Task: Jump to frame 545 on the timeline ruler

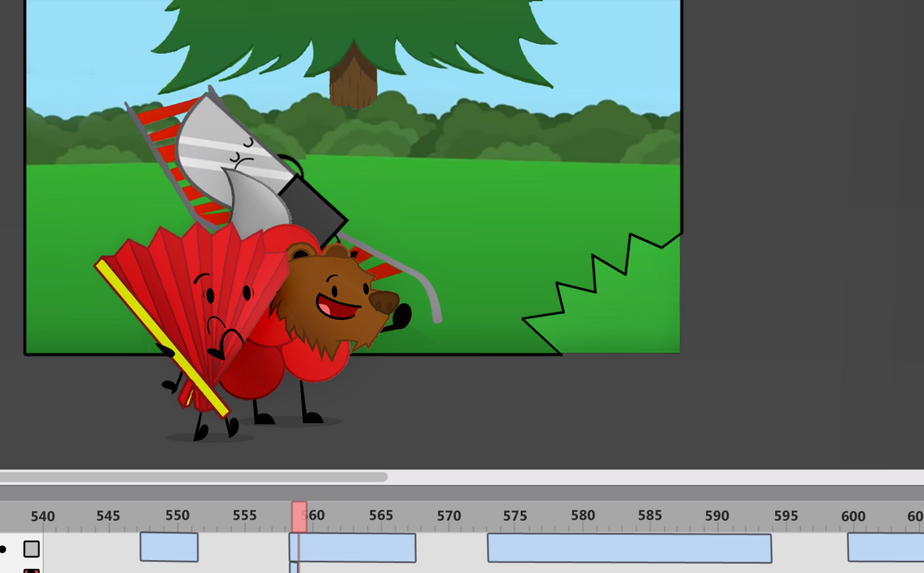Action: pos(108,516)
